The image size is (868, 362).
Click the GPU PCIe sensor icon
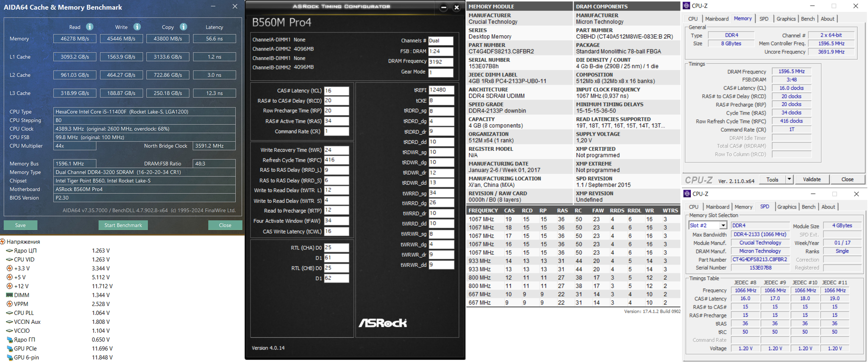click(x=9, y=348)
